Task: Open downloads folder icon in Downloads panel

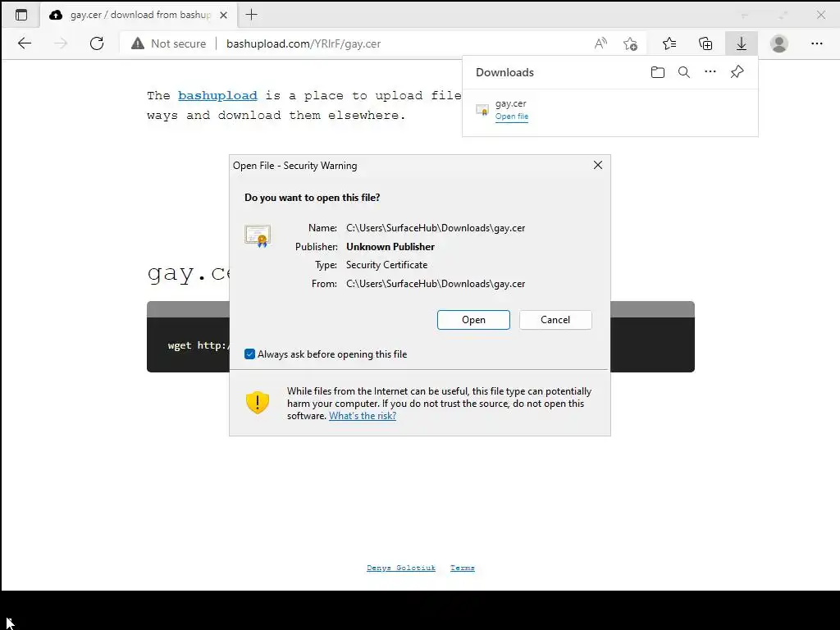Action: 657,72
